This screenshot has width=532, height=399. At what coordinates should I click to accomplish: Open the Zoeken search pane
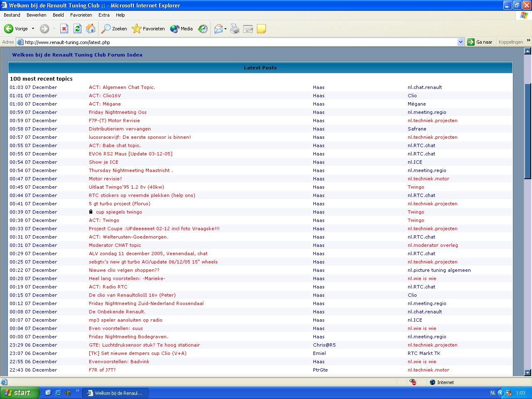tap(114, 29)
